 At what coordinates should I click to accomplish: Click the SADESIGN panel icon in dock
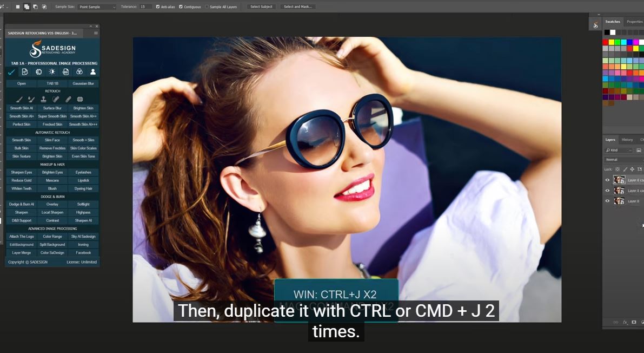(x=595, y=25)
